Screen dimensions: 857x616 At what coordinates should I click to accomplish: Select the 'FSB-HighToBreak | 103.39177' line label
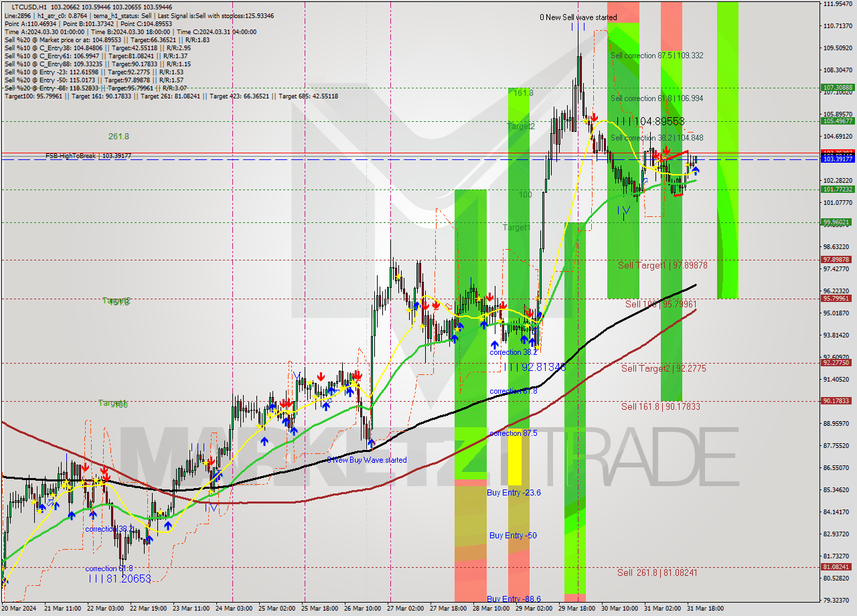[88, 156]
